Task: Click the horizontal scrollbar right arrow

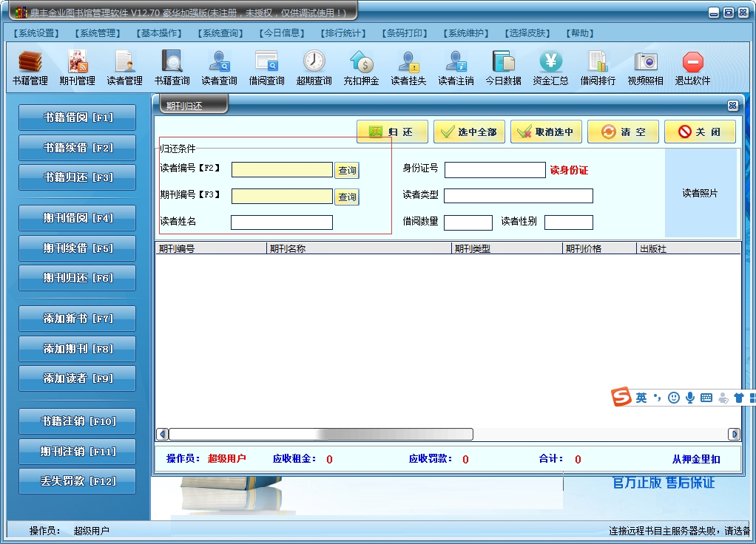Action: coord(734,434)
